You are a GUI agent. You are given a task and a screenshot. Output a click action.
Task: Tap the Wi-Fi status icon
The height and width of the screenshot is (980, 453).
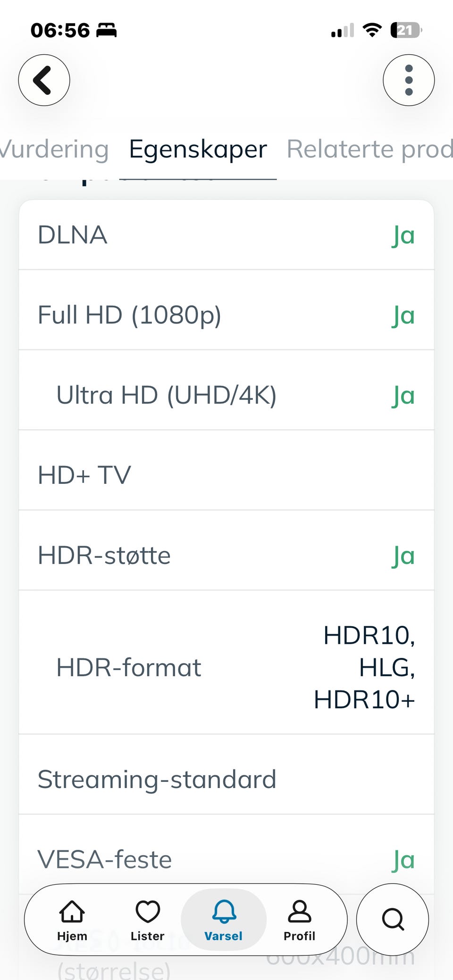pyautogui.click(x=372, y=30)
